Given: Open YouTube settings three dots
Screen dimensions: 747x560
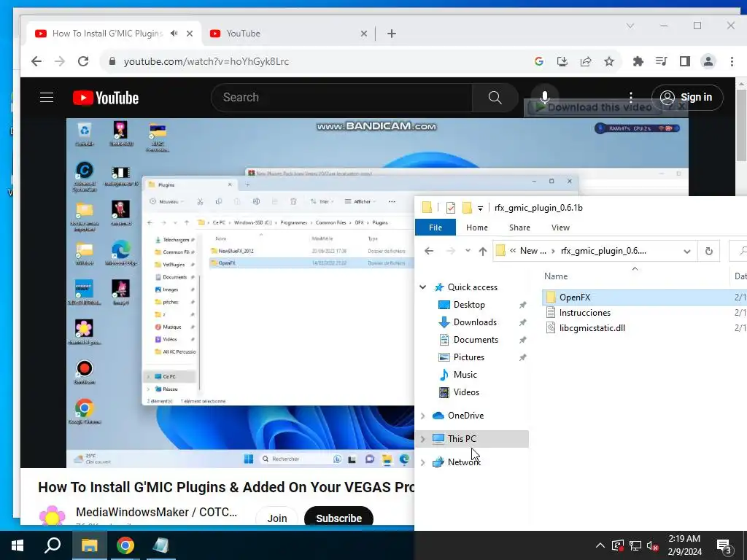Looking at the screenshot, I should pos(631,98).
